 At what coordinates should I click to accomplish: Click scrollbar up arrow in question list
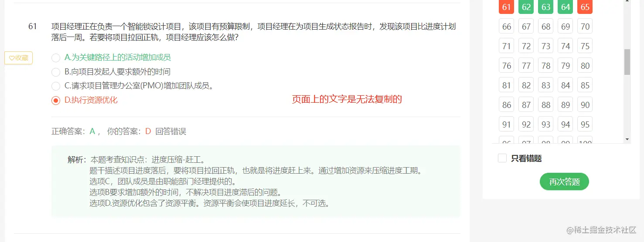click(627, 2)
